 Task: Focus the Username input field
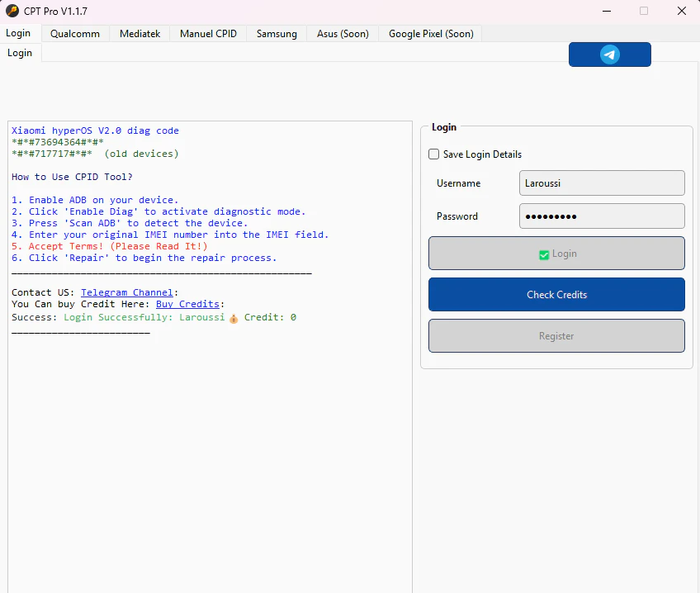click(x=602, y=183)
